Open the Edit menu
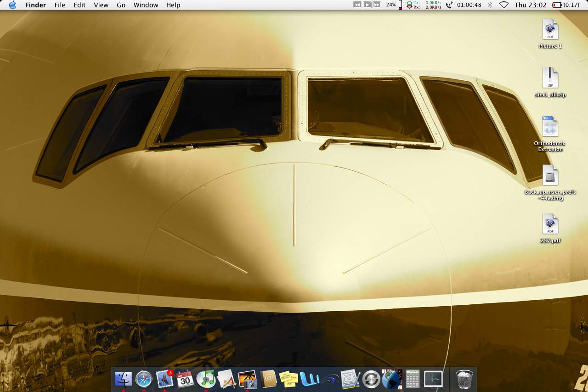Image resolution: width=588 pixels, height=392 pixels. pyautogui.click(x=79, y=5)
